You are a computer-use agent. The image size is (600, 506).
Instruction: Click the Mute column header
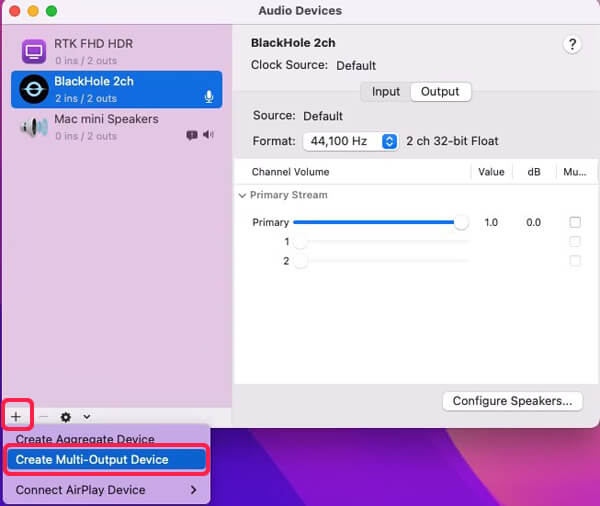[x=575, y=172]
